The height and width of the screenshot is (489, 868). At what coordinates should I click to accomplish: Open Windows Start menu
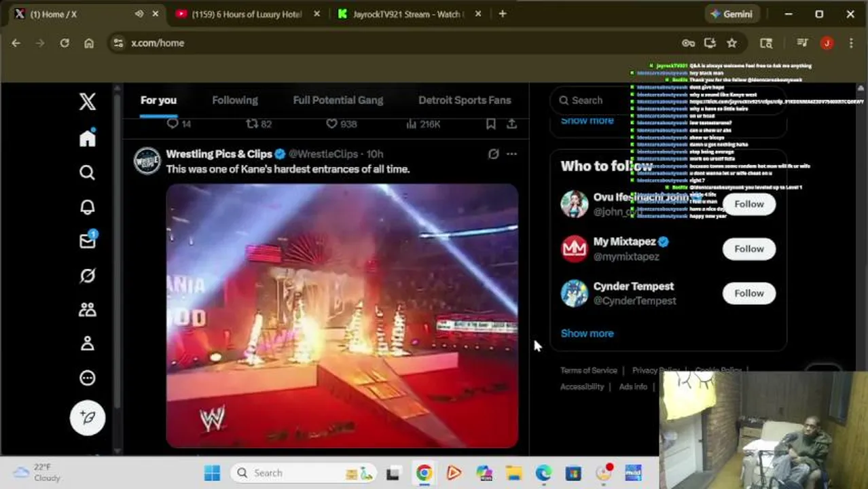coord(212,473)
